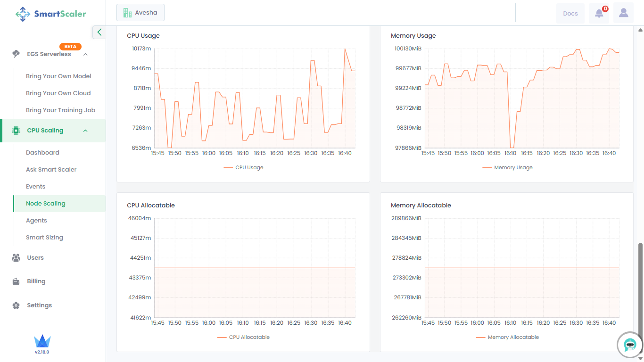Open the user profile avatar icon

point(623,13)
